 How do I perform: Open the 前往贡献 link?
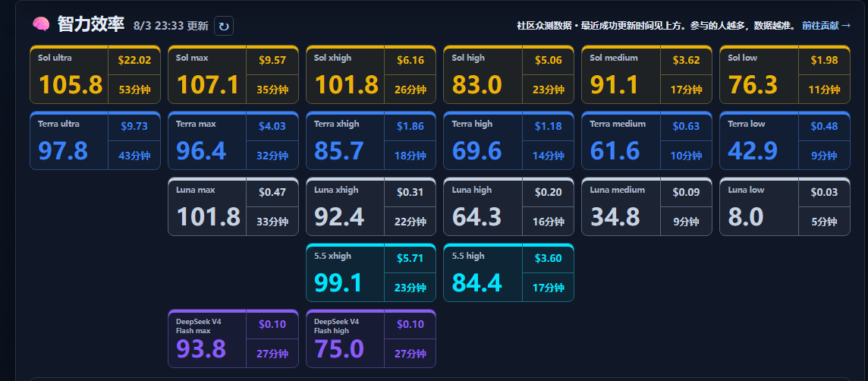point(826,26)
